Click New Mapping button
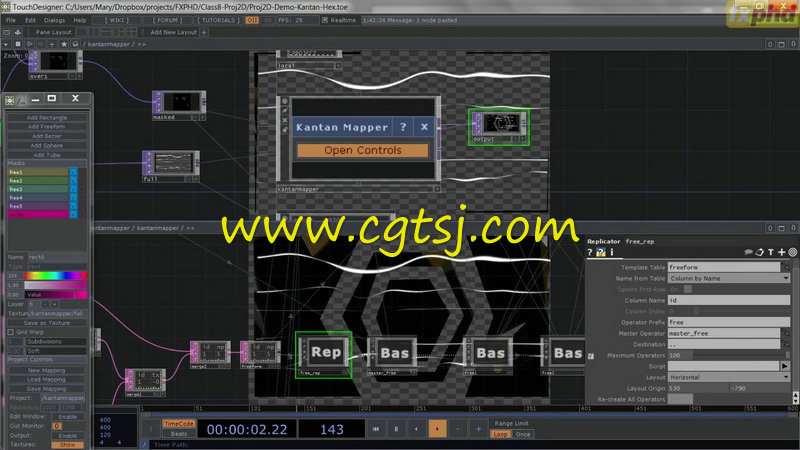This screenshot has height=450, width=800. click(47, 370)
